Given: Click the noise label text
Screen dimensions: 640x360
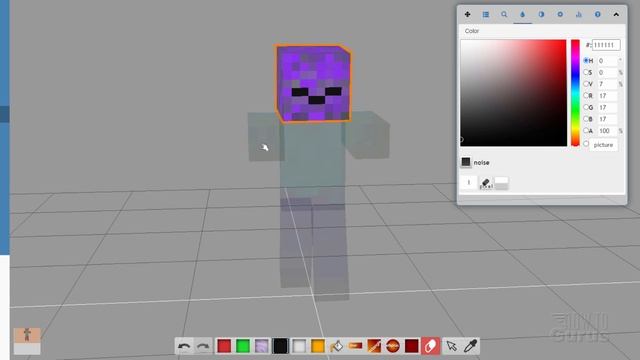Looking at the screenshot, I should click(481, 162).
